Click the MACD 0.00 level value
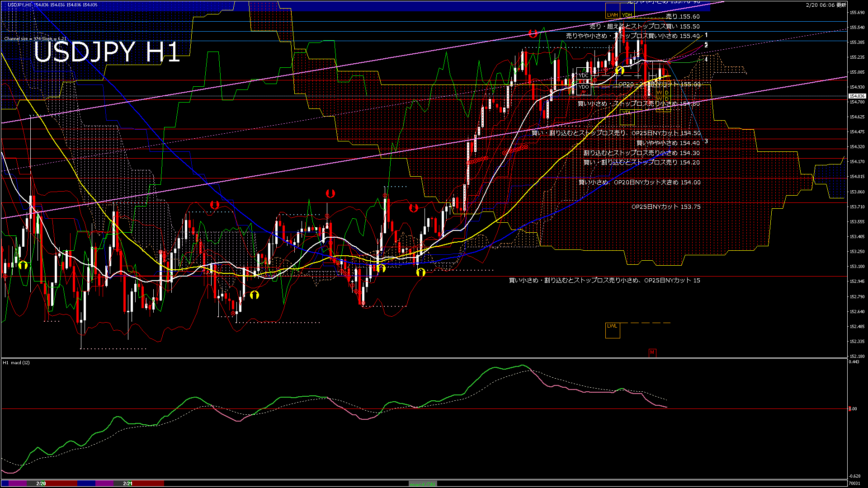Image resolution: width=868 pixels, height=488 pixels. pos(853,409)
